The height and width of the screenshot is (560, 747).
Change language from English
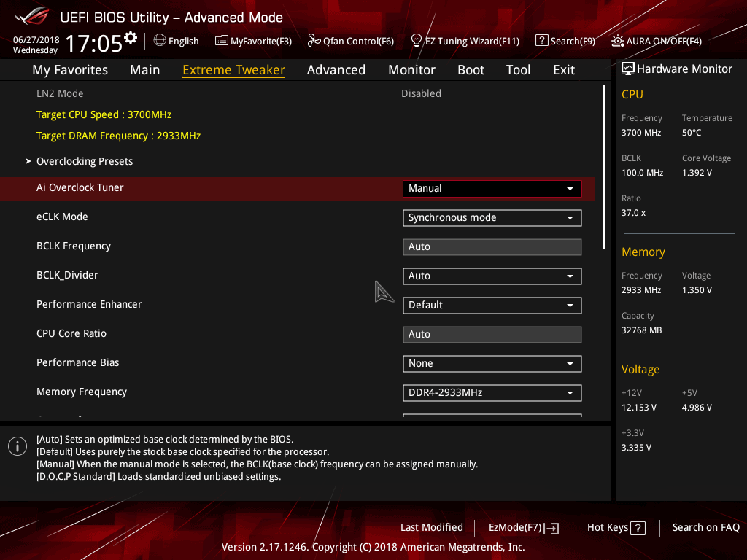coord(183,41)
